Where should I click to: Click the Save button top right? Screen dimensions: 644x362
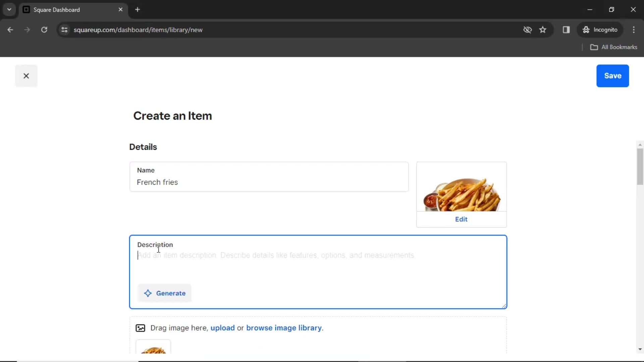point(612,75)
